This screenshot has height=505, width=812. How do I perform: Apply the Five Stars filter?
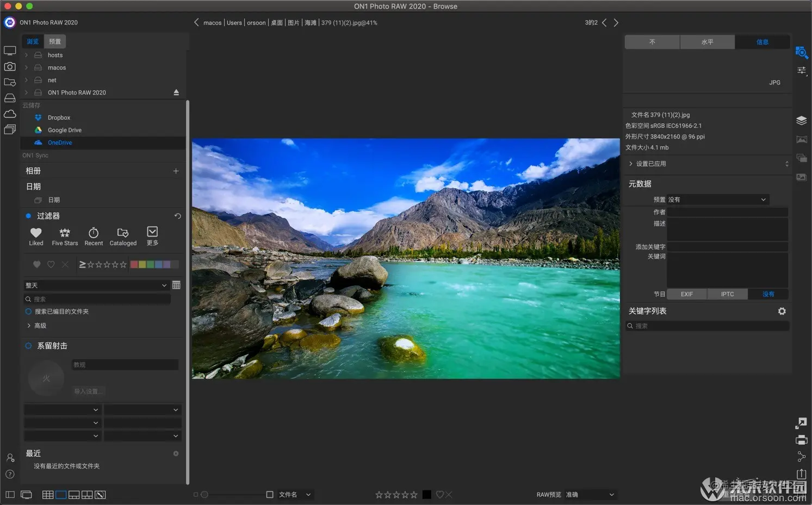pos(65,236)
